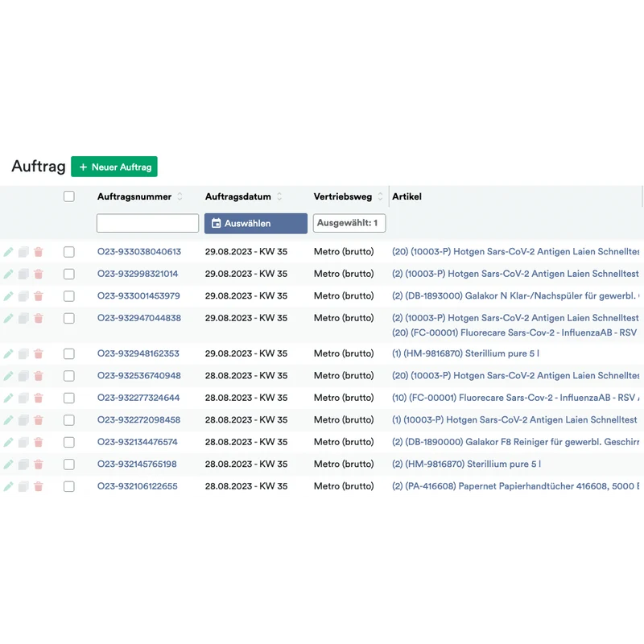
Task: Toggle the select-all checkbox in table header
Action: click(x=69, y=196)
